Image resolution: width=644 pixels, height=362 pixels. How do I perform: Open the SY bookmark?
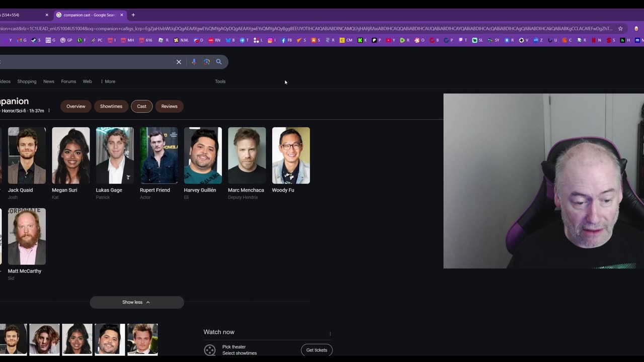(x=494, y=40)
